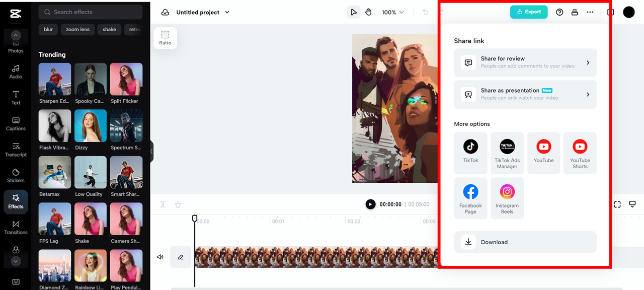Select the pointer cursor tool
The width and height of the screenshot is (644, 290).
(x=354, y=12)
